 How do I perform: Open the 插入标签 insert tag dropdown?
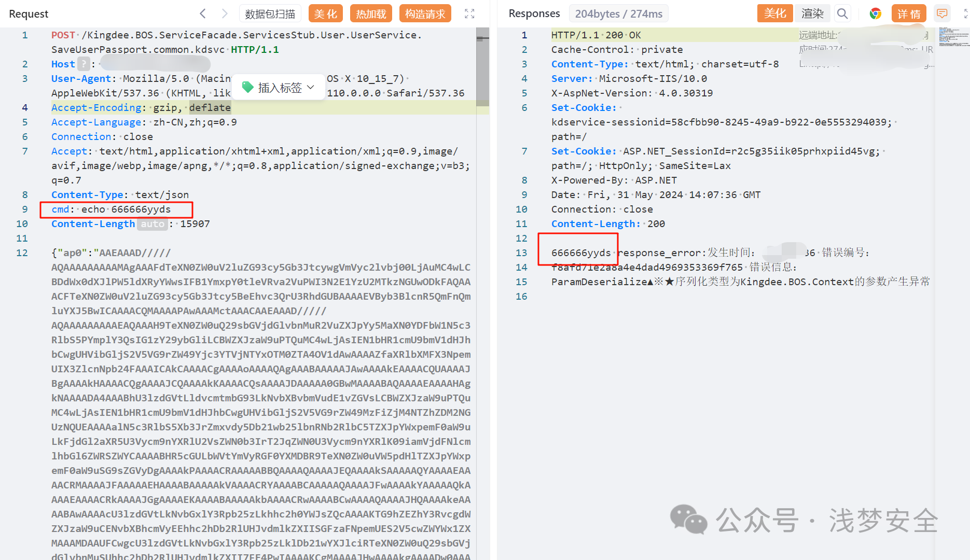279,87
